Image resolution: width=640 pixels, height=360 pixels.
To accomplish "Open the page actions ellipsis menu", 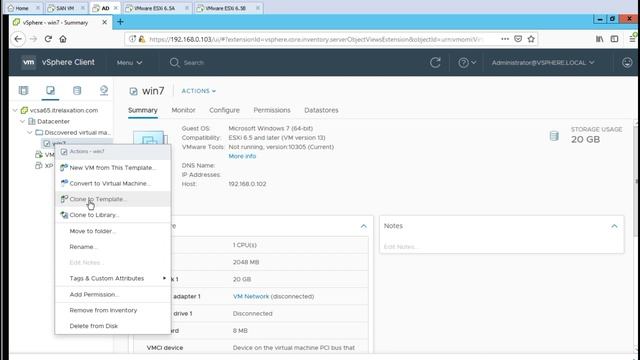I will pyautogui.click(x=505, y=39).
